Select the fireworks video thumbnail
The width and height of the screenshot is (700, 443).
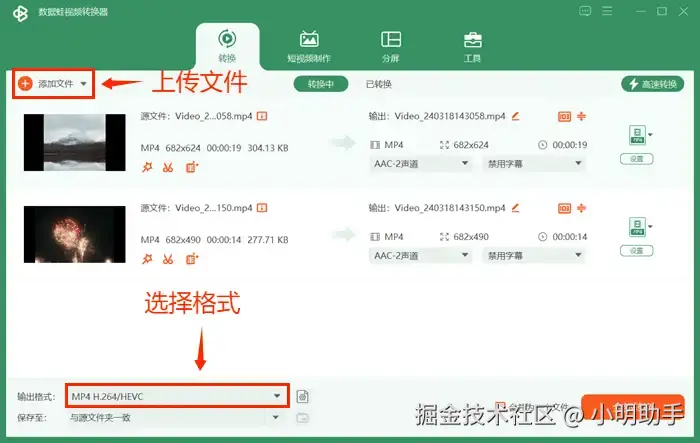75,234
